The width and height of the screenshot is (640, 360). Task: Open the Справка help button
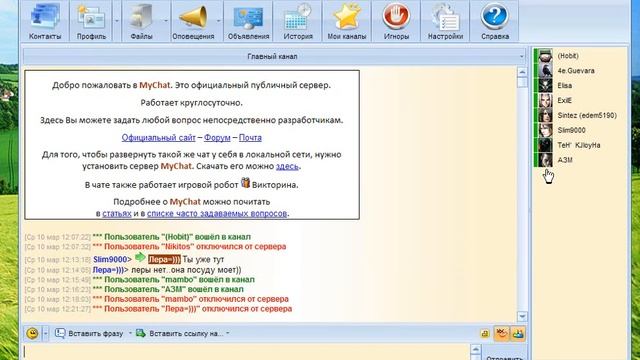click(x=495, y=21)
